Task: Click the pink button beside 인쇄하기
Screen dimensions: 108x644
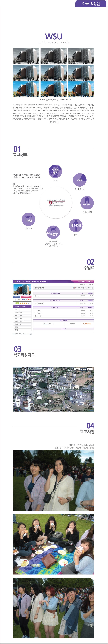Action: point(26,296)
